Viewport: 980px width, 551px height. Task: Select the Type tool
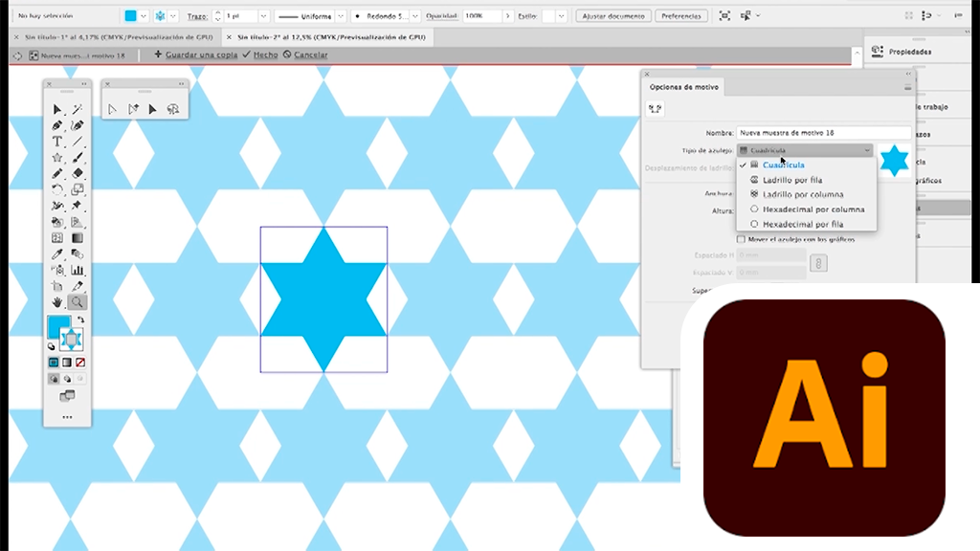[x=57, y=142]
